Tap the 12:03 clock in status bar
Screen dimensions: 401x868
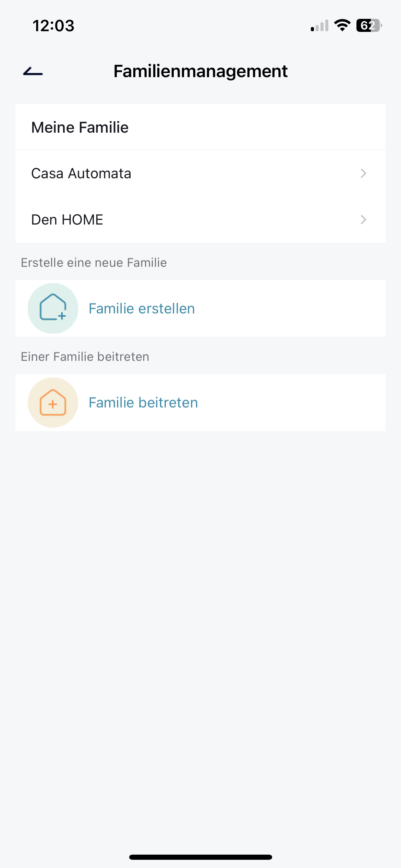(x=53, y=26)
